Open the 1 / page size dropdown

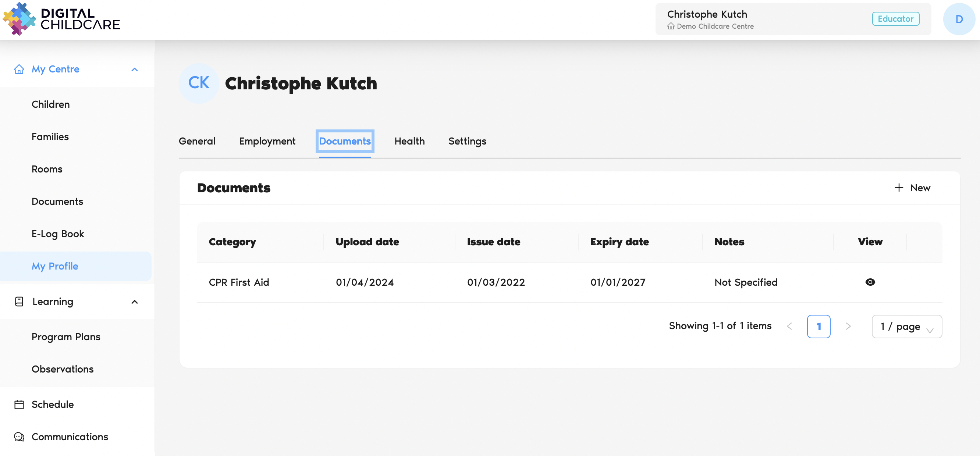(x=906, y=326)
